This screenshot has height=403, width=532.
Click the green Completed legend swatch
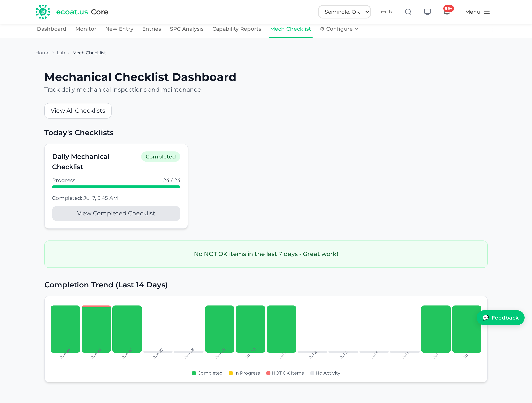[x=194, y=373]
